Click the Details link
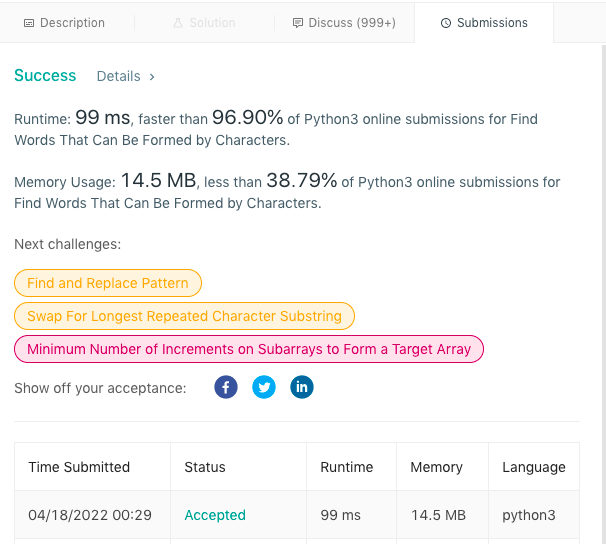This screenshot has height=544, width=606. 119,76
